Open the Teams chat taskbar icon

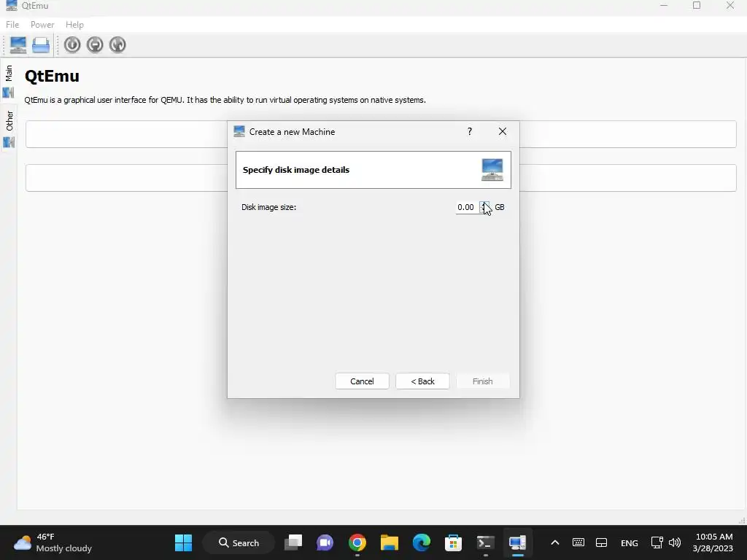(325, 542)
